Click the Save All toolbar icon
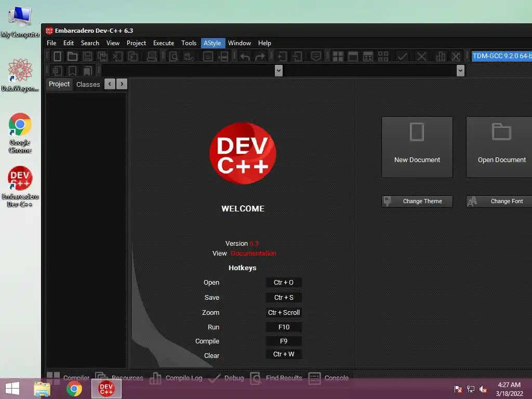 click(102, 56)
